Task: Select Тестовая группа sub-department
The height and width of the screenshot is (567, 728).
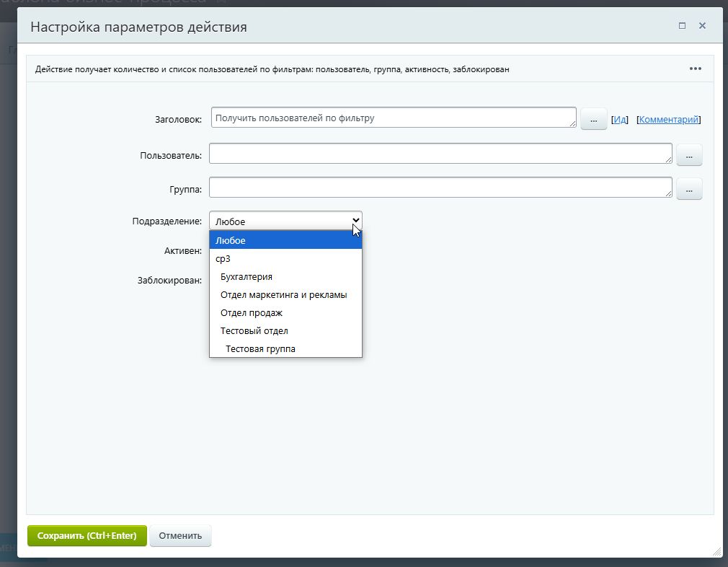Action: pyautogui.click(x=285, y=349)
